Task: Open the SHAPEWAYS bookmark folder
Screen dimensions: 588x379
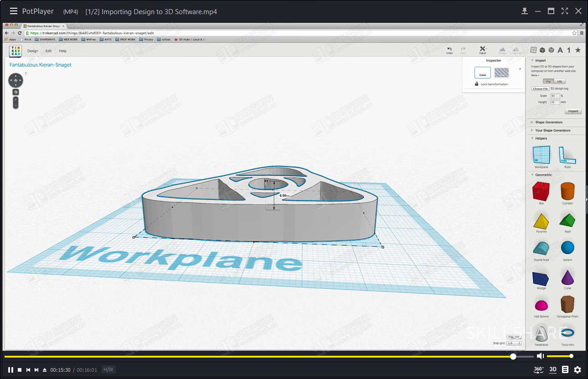Action: coord(45,39)
